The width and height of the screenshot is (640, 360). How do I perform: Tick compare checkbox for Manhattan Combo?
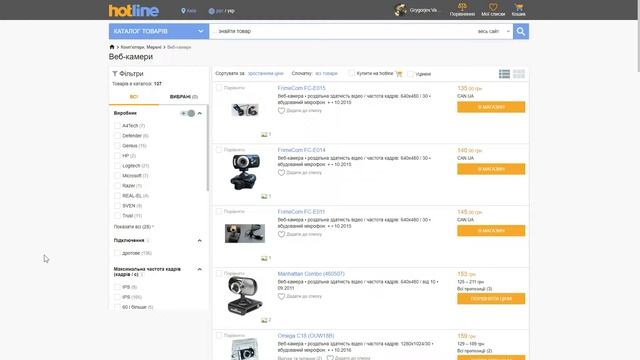pyautogui.click(x=219, y=273)
